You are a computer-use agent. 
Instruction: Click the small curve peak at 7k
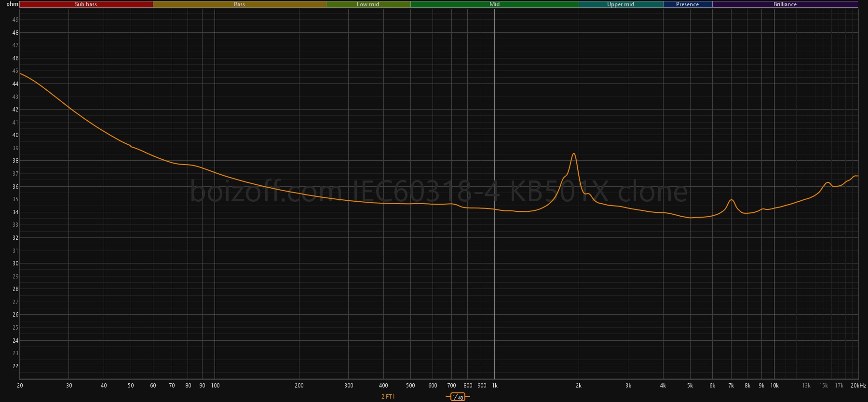[731, 200]
